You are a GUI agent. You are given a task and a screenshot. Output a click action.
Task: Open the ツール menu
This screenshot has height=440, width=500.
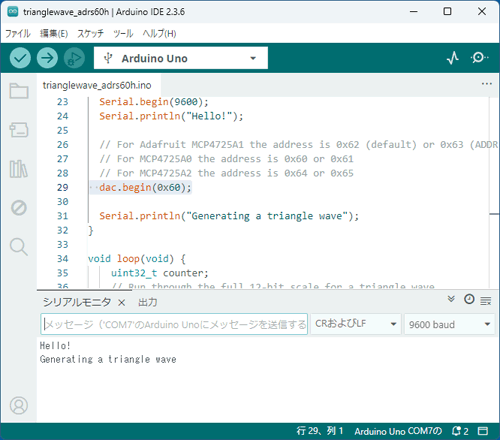[123, 34]
